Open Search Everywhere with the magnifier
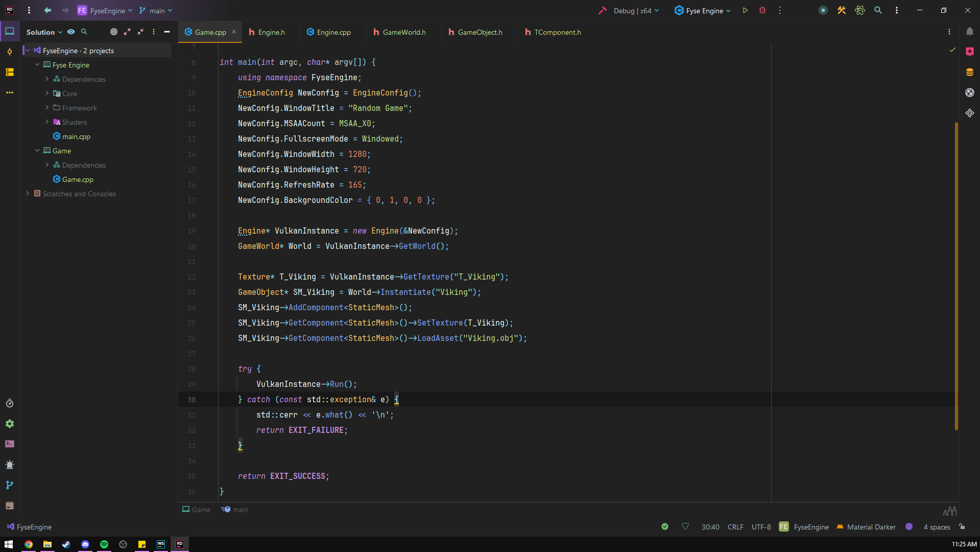 (x=878, y=10)
